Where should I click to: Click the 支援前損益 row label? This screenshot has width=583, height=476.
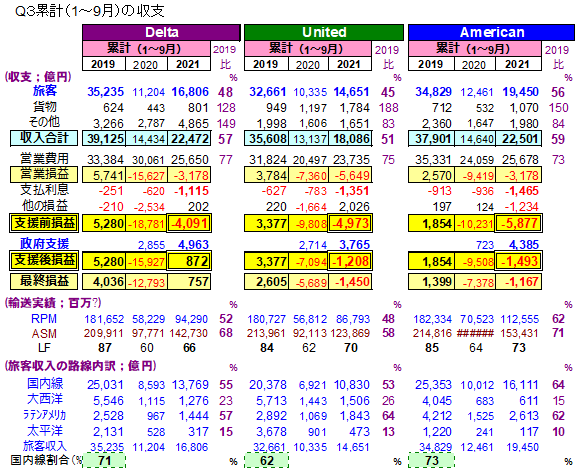(44, 223)
